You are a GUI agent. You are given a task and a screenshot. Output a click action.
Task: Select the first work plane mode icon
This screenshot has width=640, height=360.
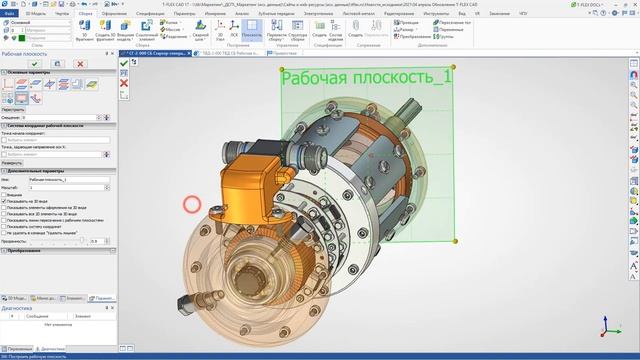[x=8, y=84]
